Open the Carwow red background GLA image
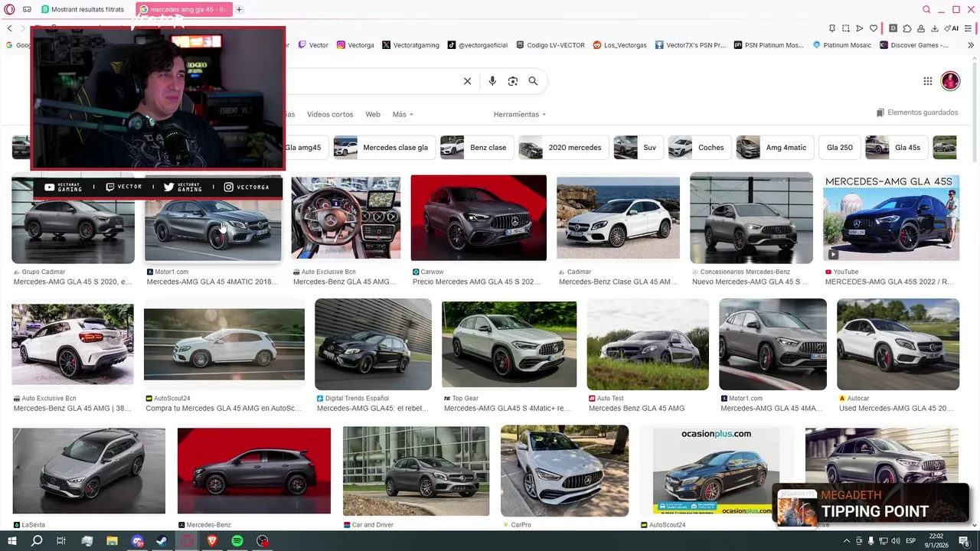Image resolution: width=980 pixels, height=551 pixels. pyautogui.click(x=479, y=218)
